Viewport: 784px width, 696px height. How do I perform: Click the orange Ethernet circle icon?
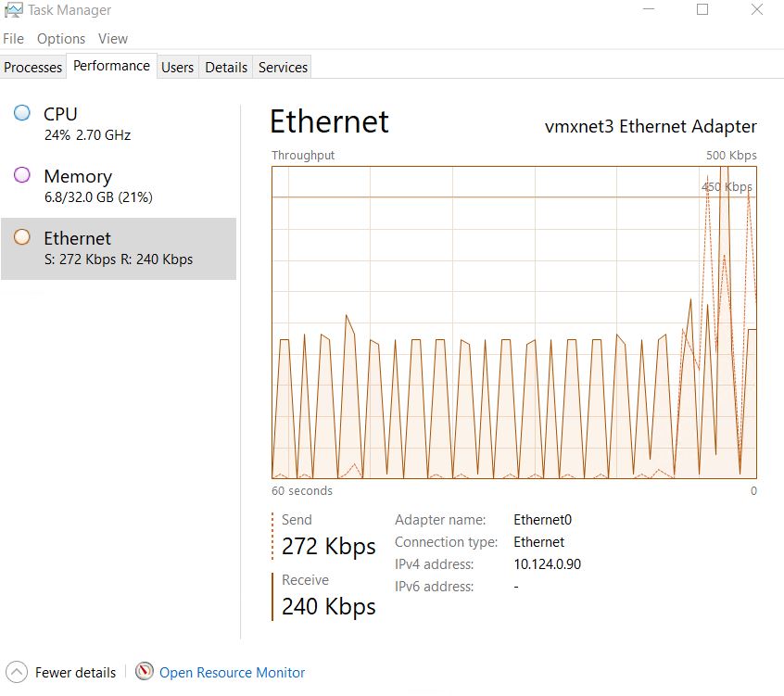pyautogui.click(x=22, y=238)
